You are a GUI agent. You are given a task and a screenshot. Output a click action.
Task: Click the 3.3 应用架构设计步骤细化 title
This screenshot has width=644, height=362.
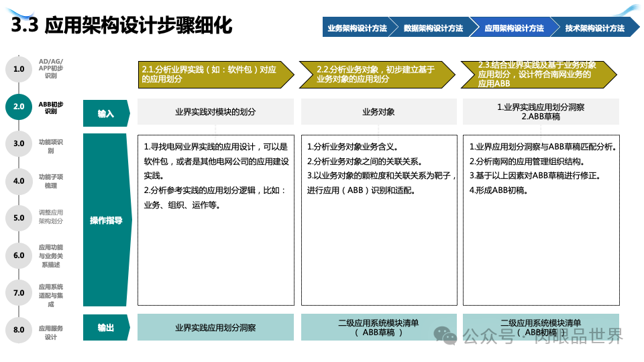pos(122,25)
